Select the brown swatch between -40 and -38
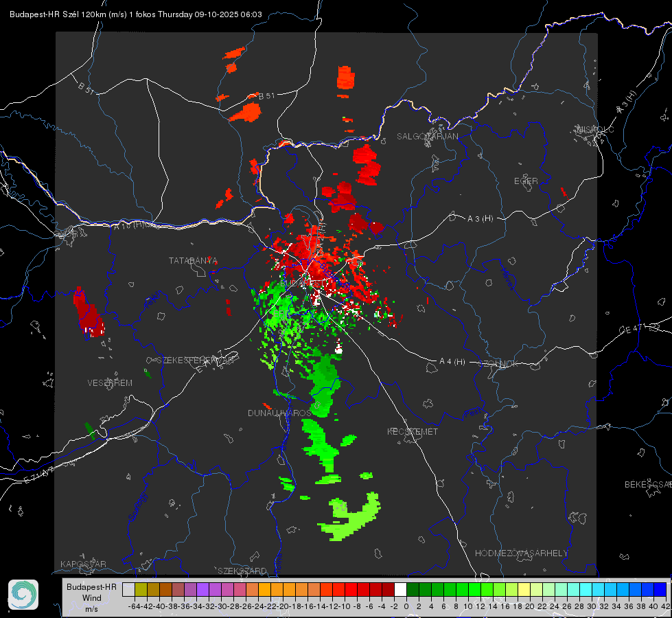The width and height of the screenshot is (672, 618). pyautogui.click(x=165, y=589)
